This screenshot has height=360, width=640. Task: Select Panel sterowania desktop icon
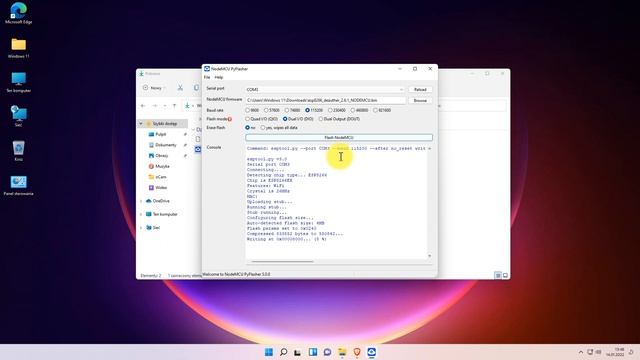[18, 185]
